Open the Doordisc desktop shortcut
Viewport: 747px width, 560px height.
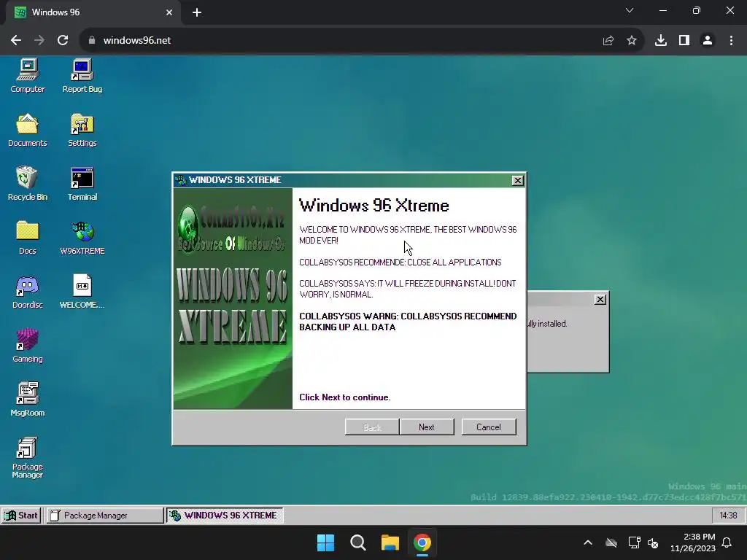click(28, 292)
